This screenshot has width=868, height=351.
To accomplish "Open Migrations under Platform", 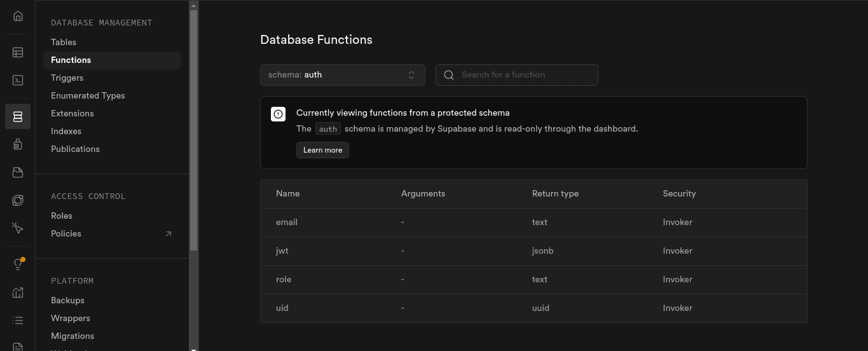I will (72, 336).
